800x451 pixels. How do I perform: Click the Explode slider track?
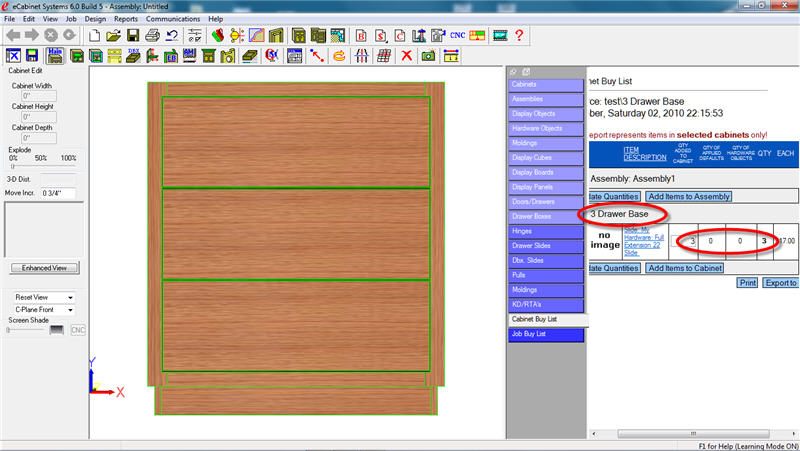[40, 166]
